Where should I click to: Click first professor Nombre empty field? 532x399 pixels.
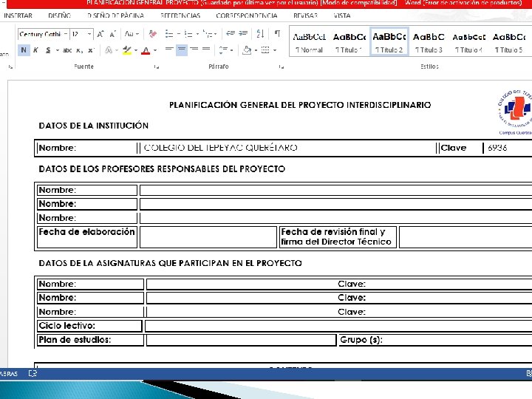coord(336,190)
